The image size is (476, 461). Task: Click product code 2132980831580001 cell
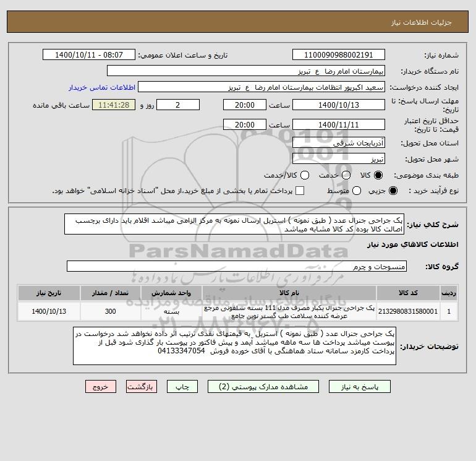click(408, 311)
